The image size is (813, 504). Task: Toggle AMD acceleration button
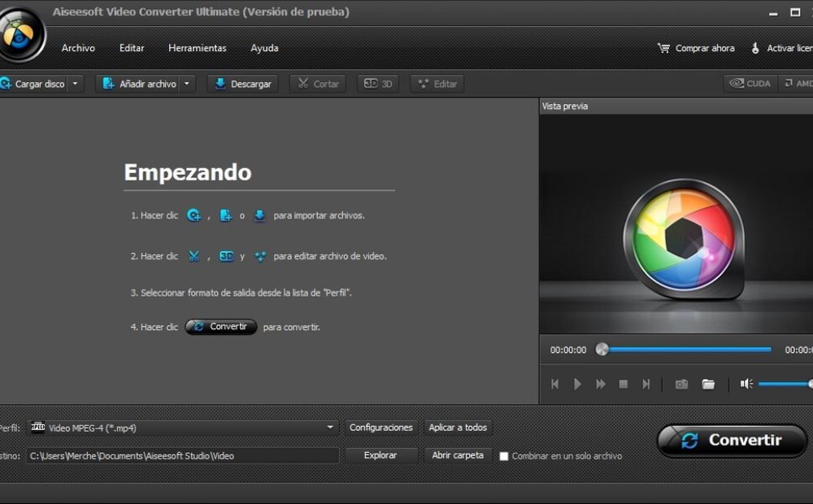tap(798, 84)
